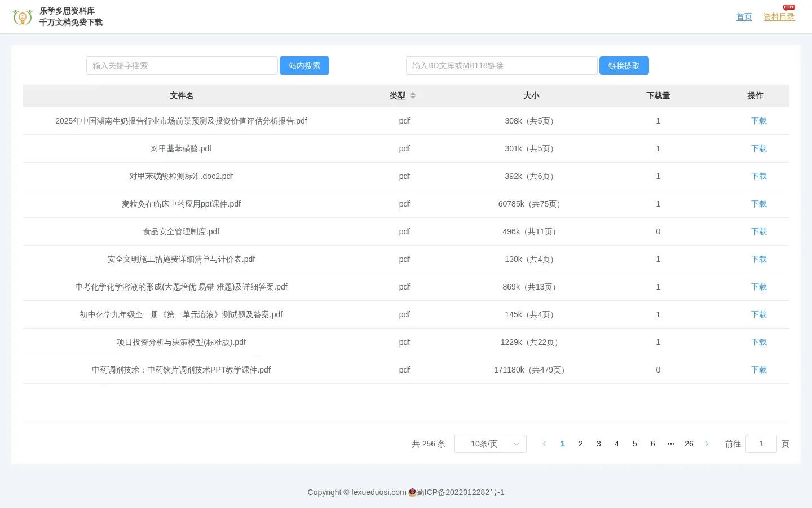
Task: Download 中考化学化学溶液的形成 pdf via 下载
Action: (759, 287)
